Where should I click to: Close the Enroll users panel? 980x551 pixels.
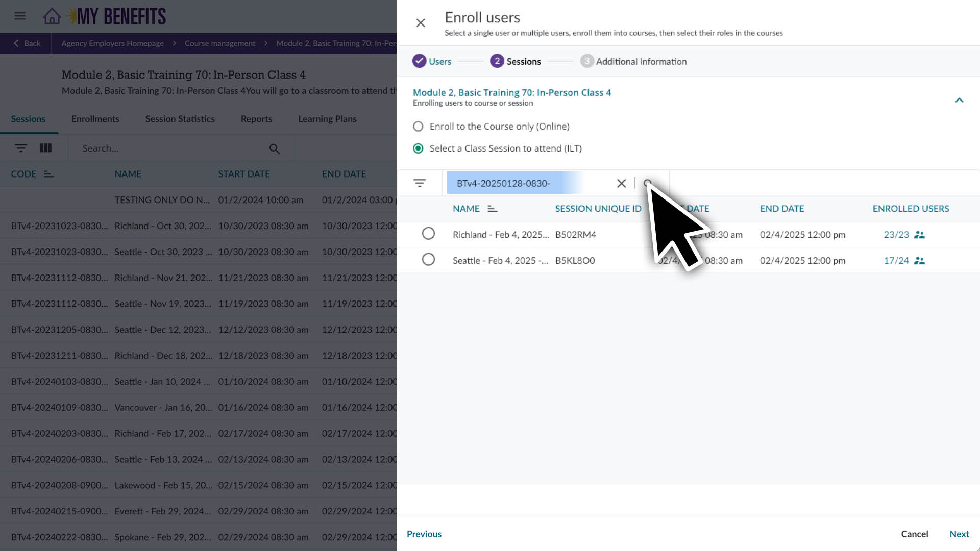pyautogui.click(x=421, y=23)
